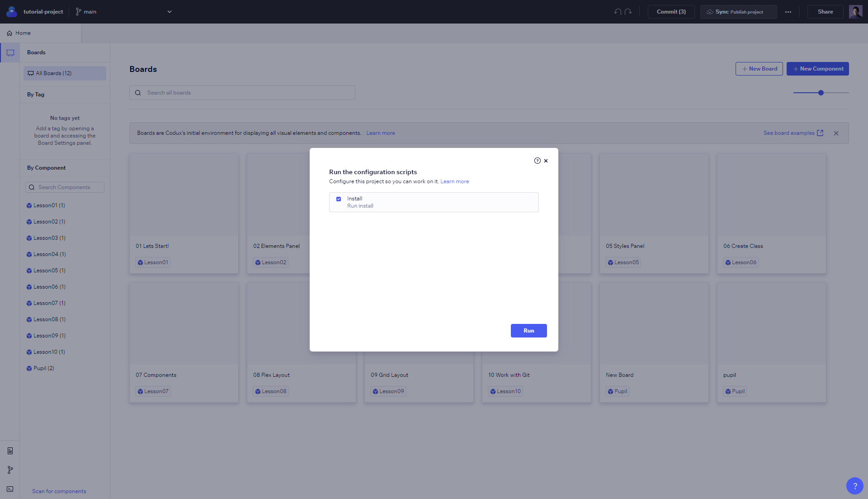Focus the Search all boards field

click(242, 93)
